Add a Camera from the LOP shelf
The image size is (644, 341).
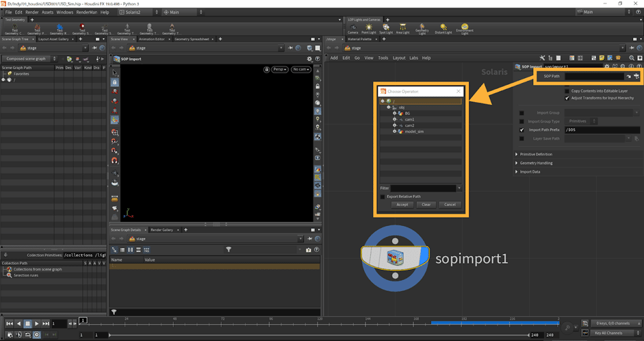click(353, 29)
